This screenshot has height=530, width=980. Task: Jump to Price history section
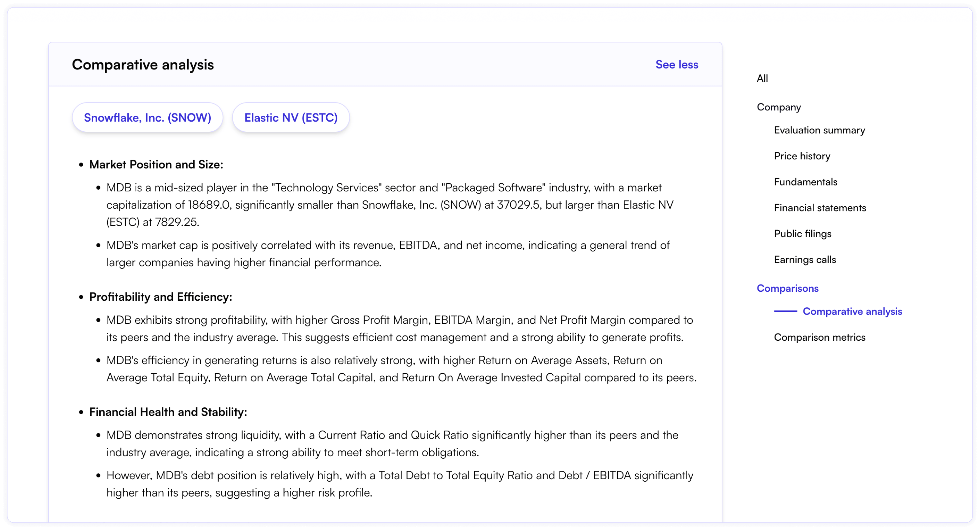tap(802, 156)
